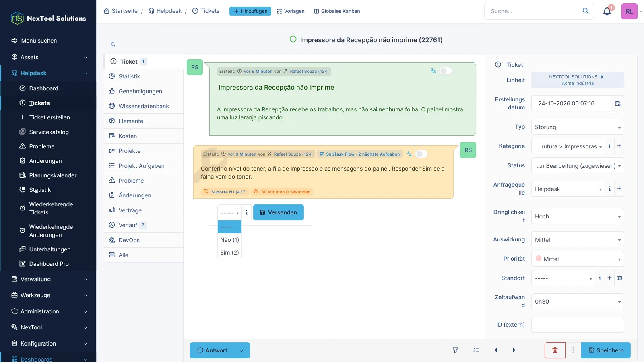Click the info icon next to Kategorie
Screen dimensions: 644x362
[x=609, y=146]
